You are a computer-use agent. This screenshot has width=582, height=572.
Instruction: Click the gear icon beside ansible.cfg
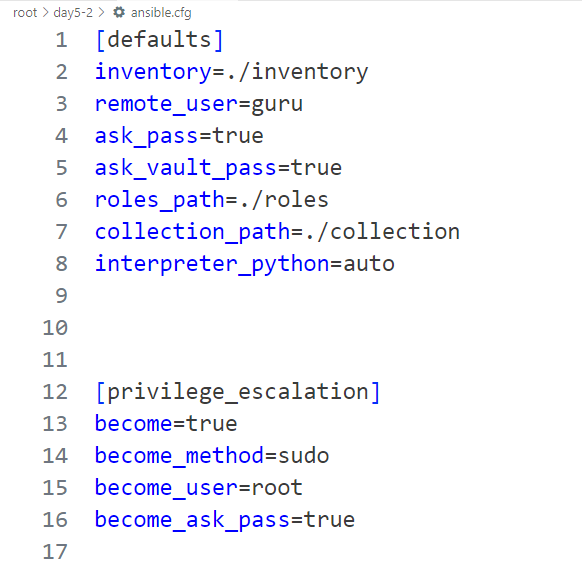click(119, 13)
